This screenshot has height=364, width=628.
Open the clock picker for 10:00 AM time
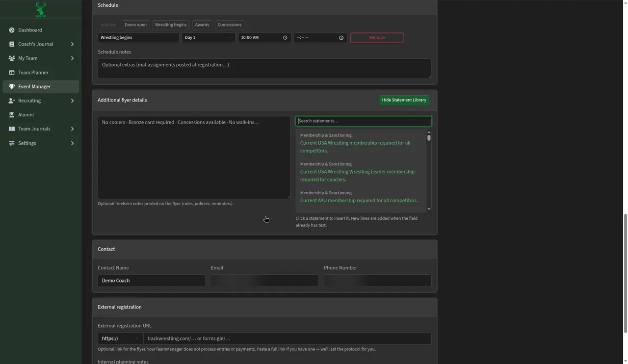(285, 38)
